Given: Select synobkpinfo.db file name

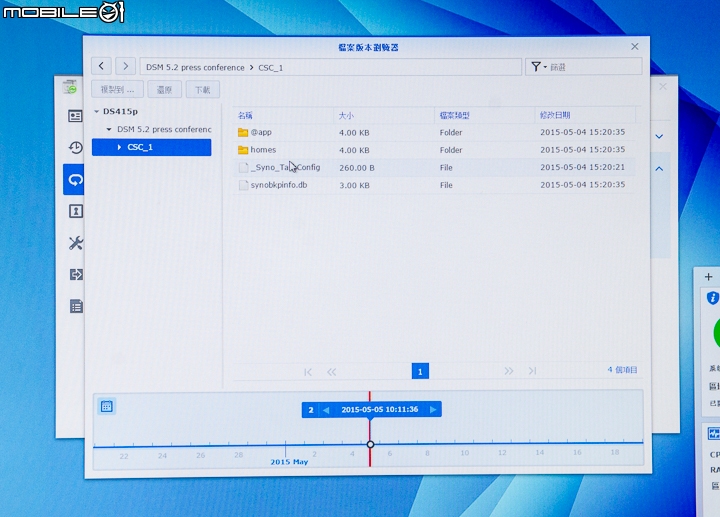Looking at the screenshot, I should (x=279, y=185).
